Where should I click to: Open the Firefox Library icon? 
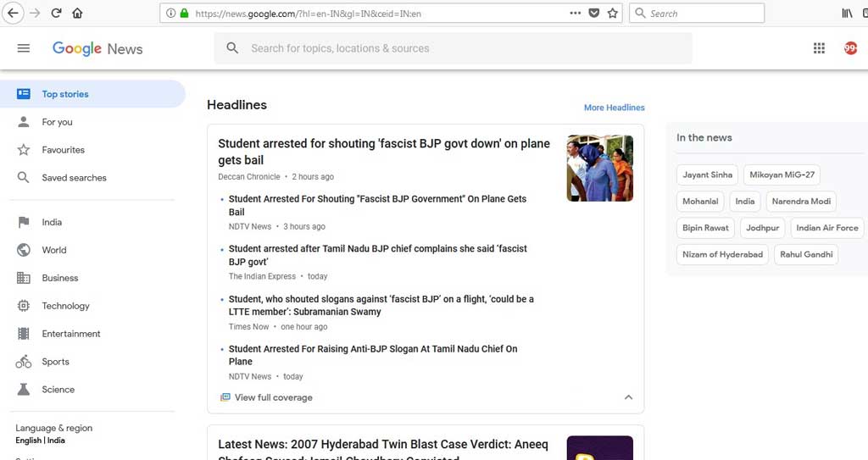[x=847, y=14]
